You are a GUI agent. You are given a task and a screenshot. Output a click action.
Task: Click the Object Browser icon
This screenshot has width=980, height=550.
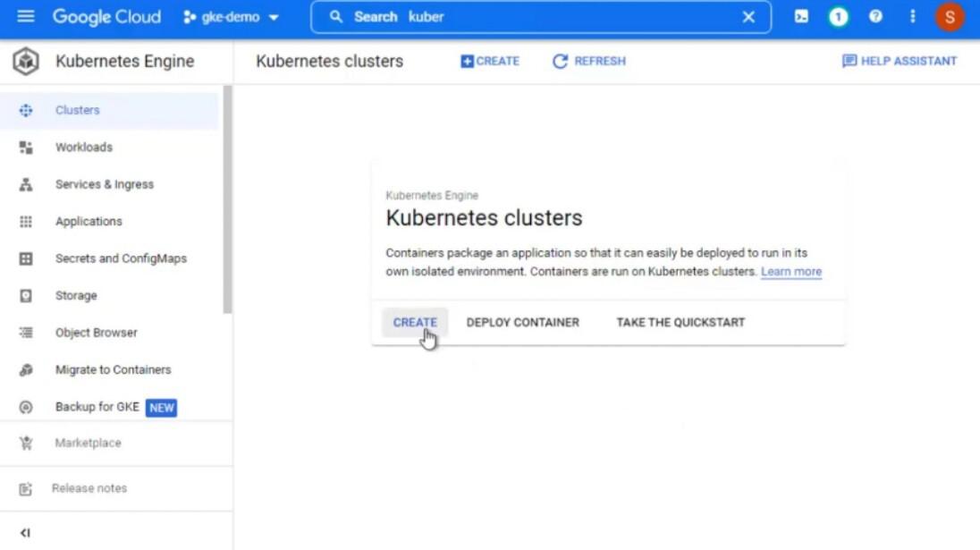click(26, 333)
